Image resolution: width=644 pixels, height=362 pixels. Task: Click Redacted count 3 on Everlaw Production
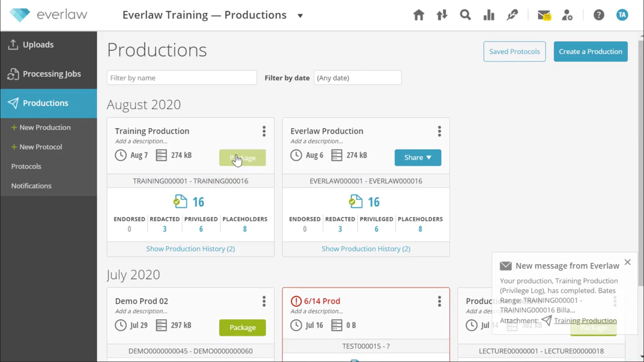point(340,229)
